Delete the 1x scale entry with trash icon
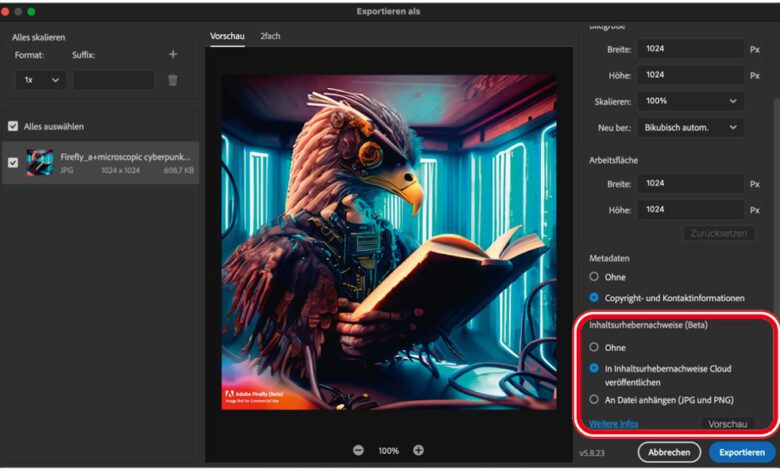Image resolution: width=780 pixels, height=470 pixels. click(173, 80)
